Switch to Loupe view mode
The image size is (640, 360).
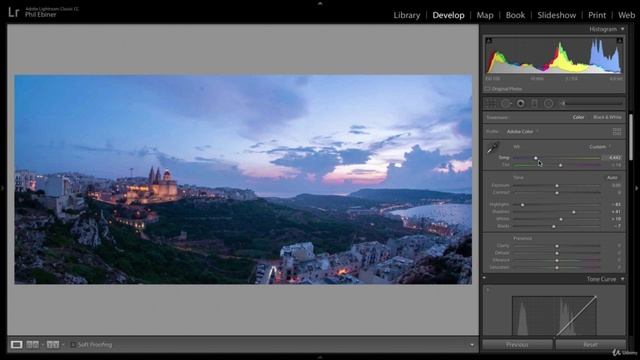[16, 345]
